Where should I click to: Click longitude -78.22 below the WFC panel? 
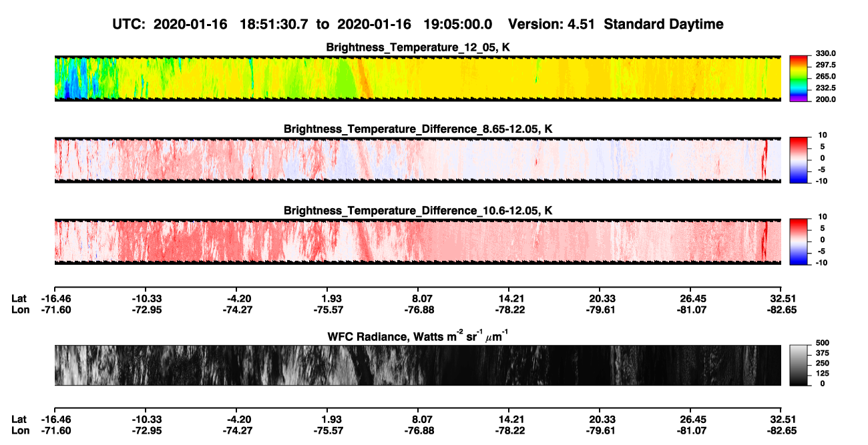509,430
